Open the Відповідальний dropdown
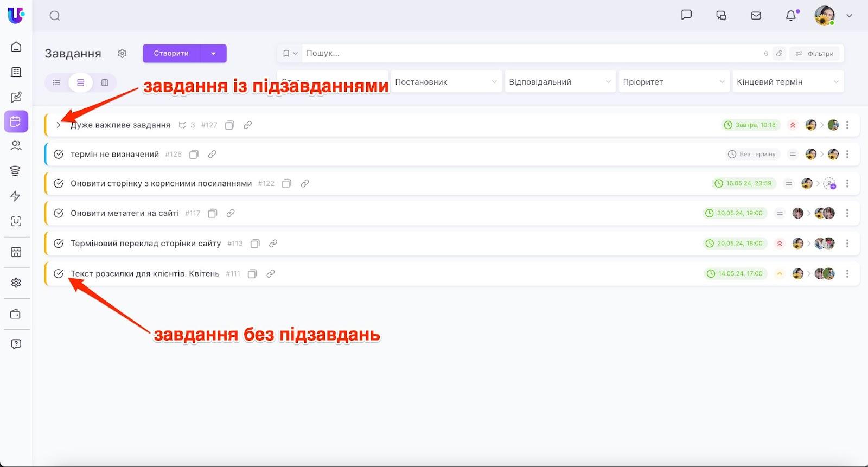 coord(560,82)
